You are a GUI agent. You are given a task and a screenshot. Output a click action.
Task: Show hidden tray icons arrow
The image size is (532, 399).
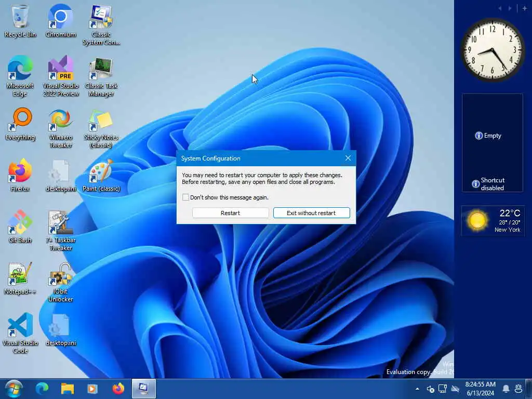pos(417,389)
